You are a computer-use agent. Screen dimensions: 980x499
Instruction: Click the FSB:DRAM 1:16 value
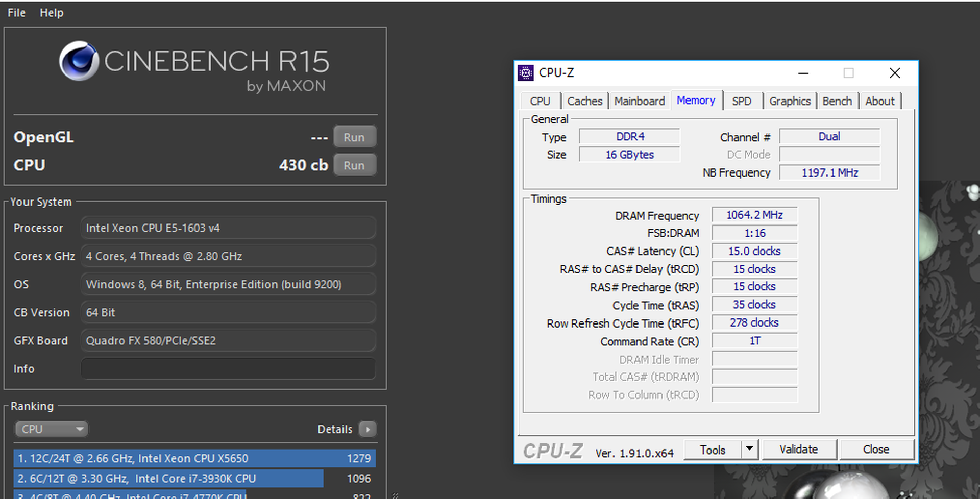[x=754, y=233]
